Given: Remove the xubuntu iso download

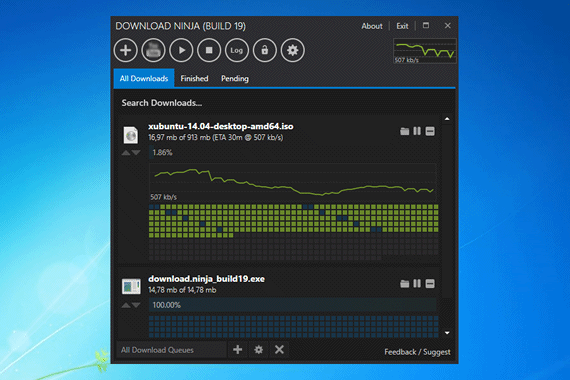Looking at the screenshot, I should tap(430, 131).
